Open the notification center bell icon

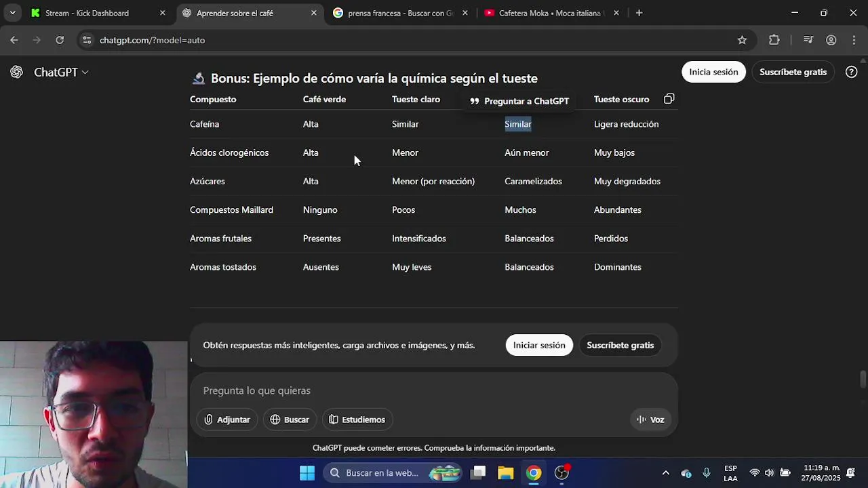click(x=851, y=473)
